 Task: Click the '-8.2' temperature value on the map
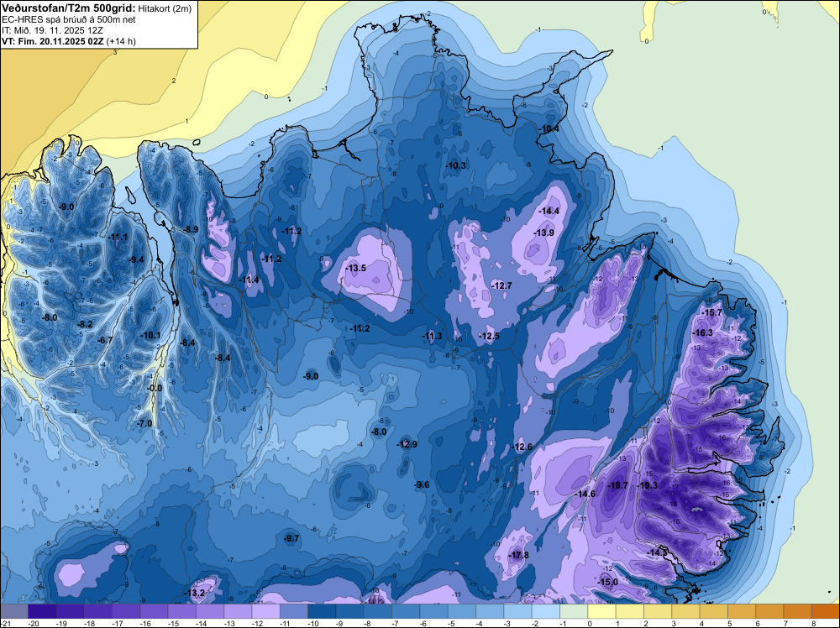pos(85,324)
